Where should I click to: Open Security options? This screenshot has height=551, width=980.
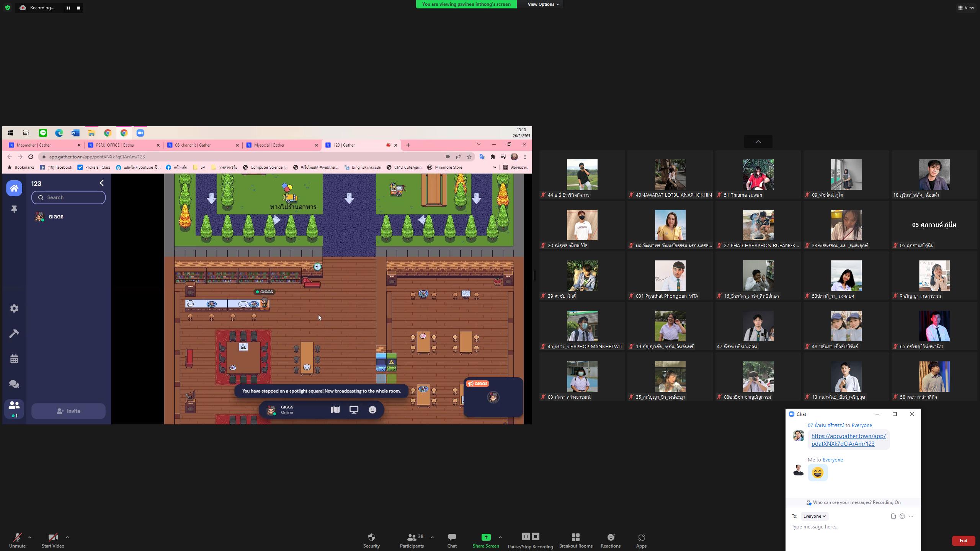coord(371,540)
